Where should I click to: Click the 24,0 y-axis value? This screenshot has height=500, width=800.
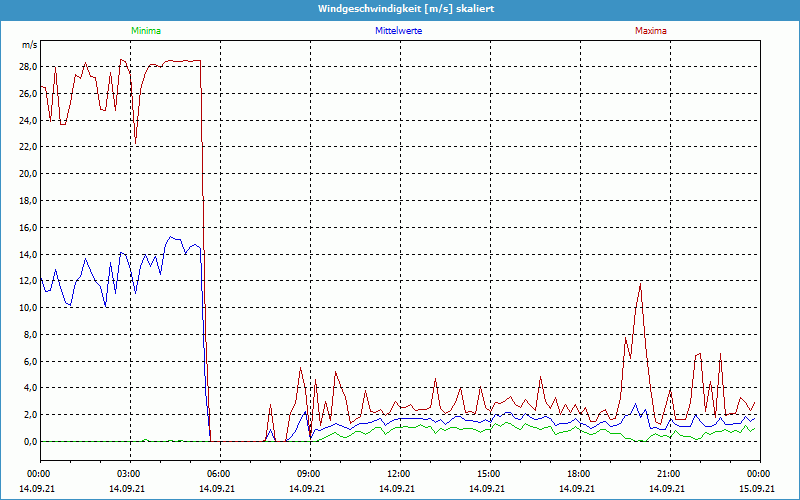[x=28, y=120]
